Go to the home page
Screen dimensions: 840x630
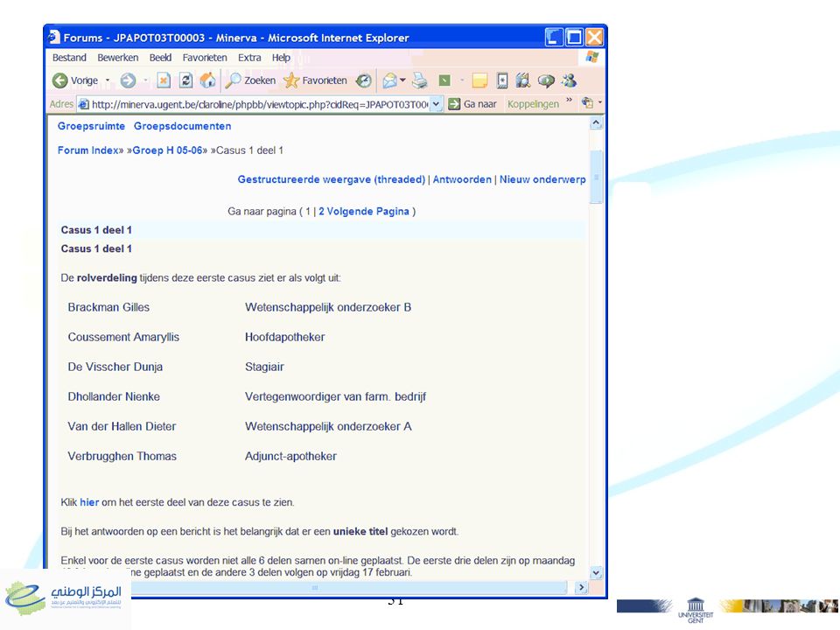tap(207, 80)
